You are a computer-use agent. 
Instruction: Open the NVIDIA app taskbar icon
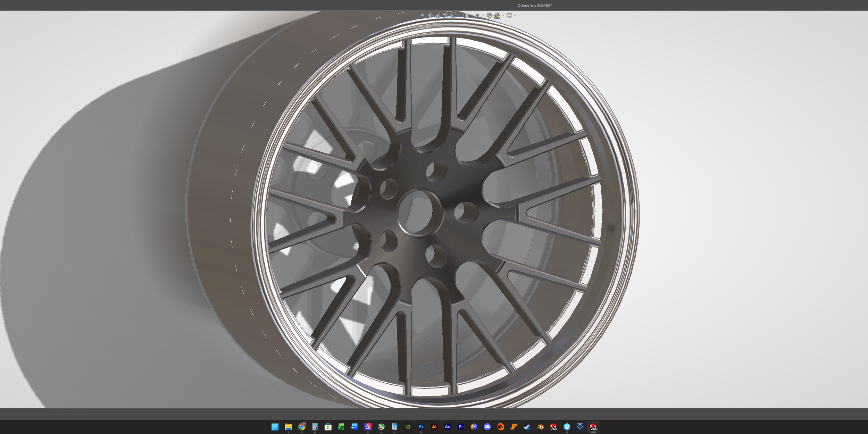pos(408,427)
